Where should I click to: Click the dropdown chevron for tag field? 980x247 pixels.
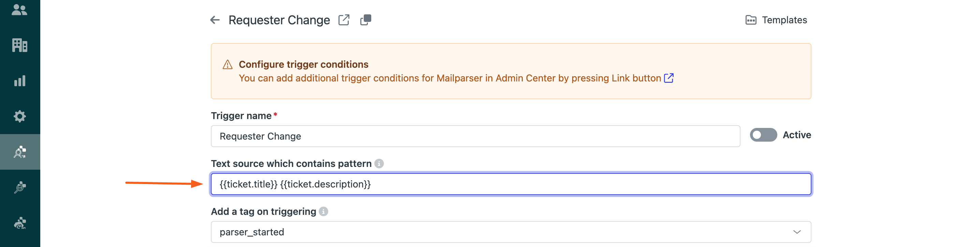[x=797, y=232]
